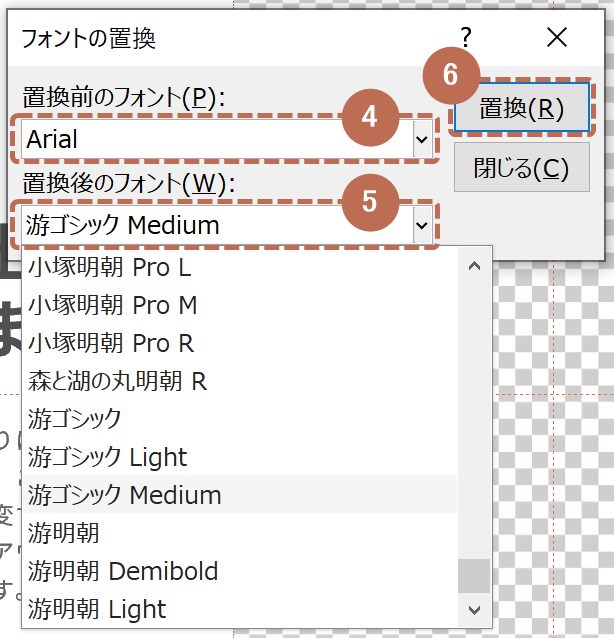614x638 pixels.
Task: Collapse the 置換後のフォント dropdown arrow
Action: [x=422, y=226]
